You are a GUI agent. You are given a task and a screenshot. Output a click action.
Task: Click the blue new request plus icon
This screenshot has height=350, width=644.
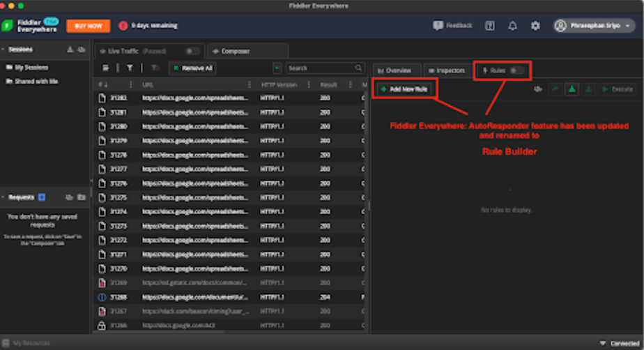42,197
